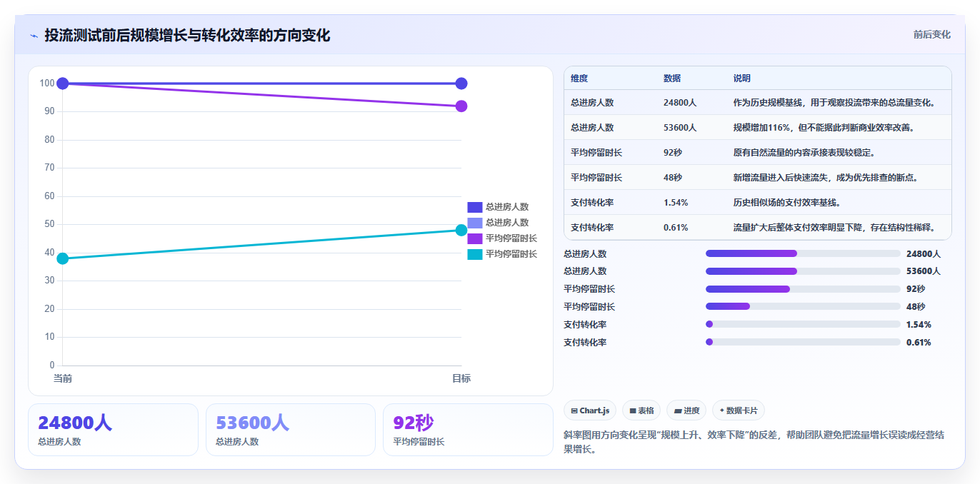This screenshot has height=484, width=980.
Task: Click the 说明 table column header
Action: (742, 79)
